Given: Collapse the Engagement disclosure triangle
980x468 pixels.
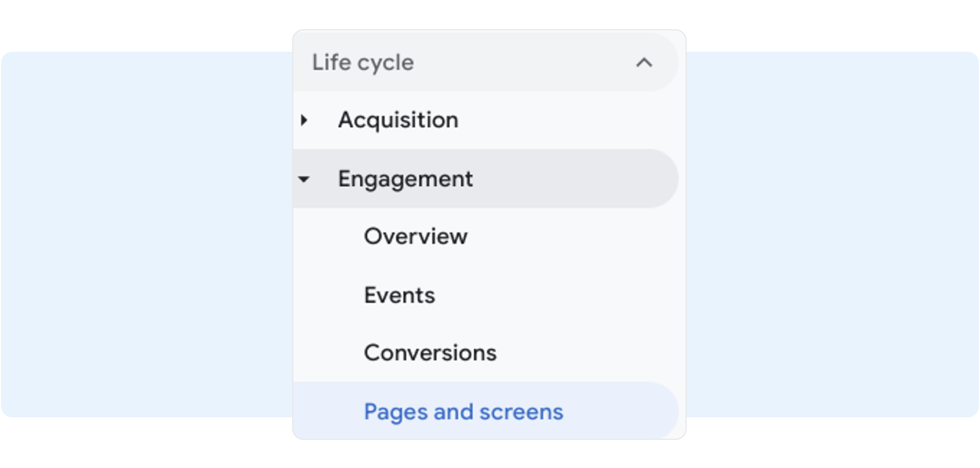Looking at the screenshot, I should [x=304, y=179].
